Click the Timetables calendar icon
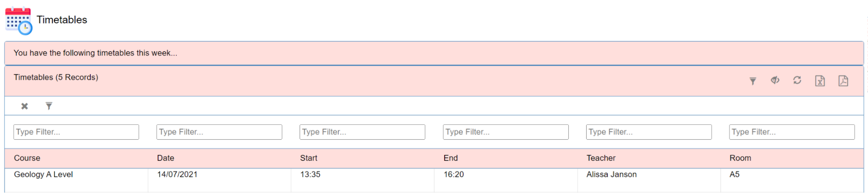 (x=19, y=20)
